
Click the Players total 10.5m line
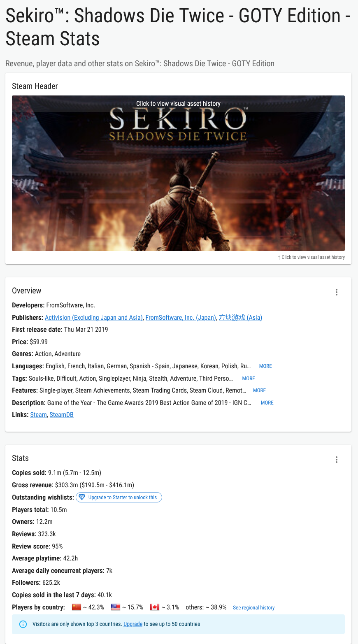(x=40, y=510)
